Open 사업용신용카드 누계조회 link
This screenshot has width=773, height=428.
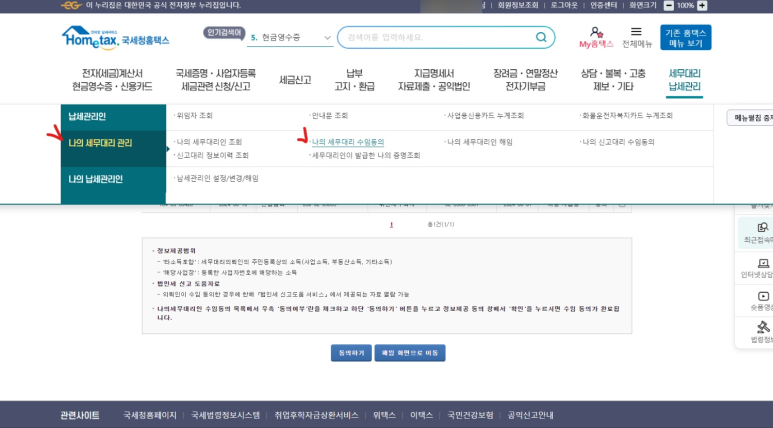[x=485, y=115]
